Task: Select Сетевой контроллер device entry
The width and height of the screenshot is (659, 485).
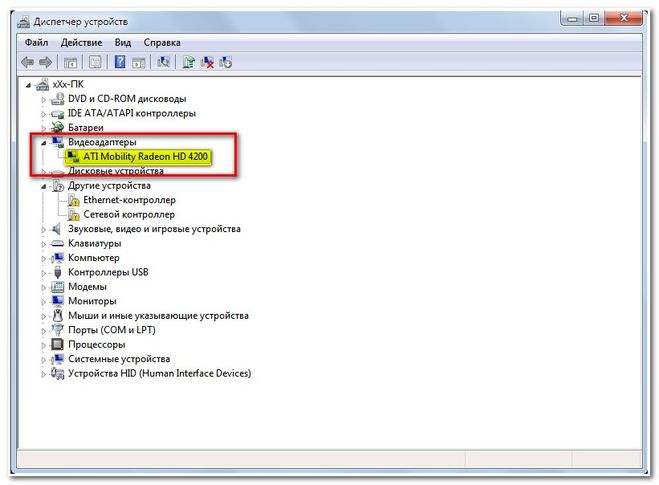Action: (x=129, y=214)
